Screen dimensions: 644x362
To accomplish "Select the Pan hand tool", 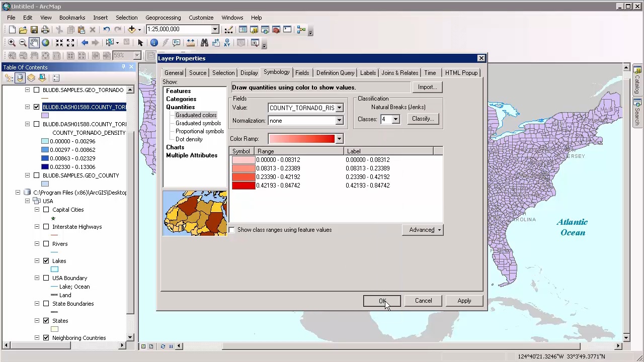I will pyautogui.click(x=34, y=43).
